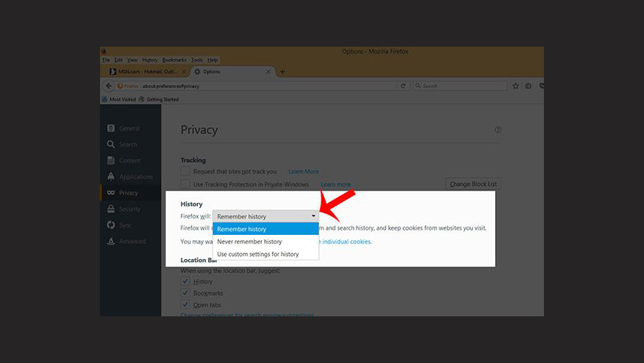Open the Advanced wizard hat icon
644x363 pixels.
point(111,241)
